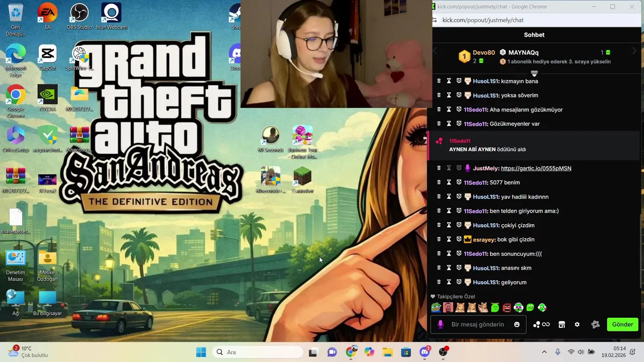Open the gartic.io link from JustMely
Image resolution: width=644 pixels, height=362 pixels.
[536, 168]
